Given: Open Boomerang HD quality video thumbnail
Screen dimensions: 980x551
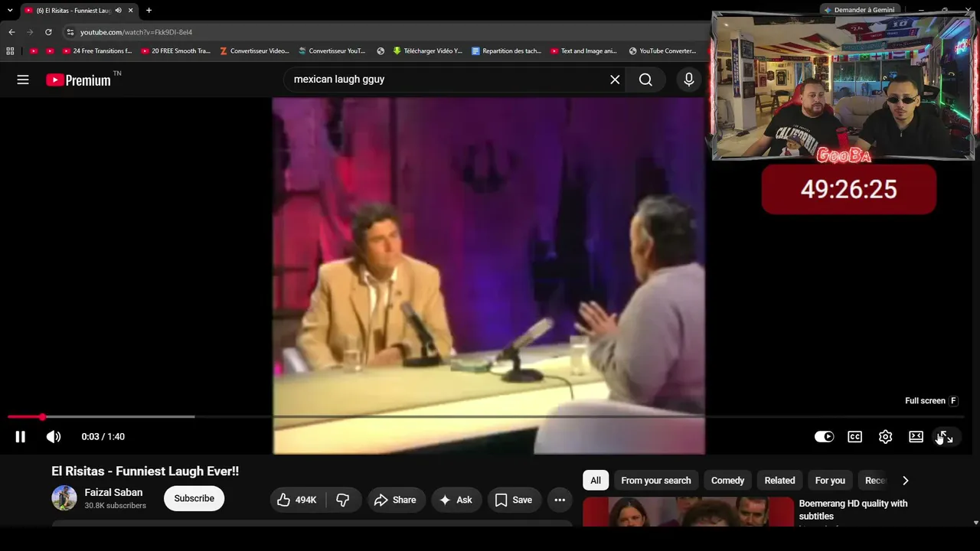Looking at the screenshot, I should [688, 512].
